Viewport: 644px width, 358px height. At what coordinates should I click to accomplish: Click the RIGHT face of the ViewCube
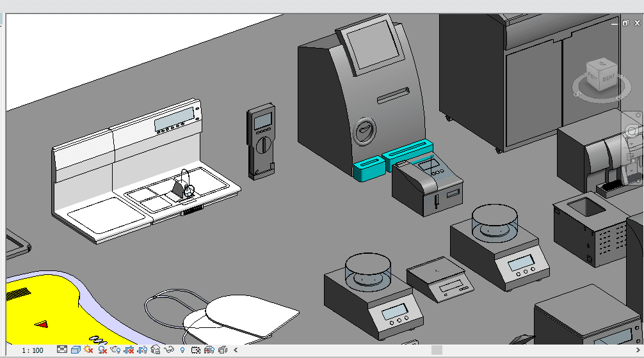point(608,78)
